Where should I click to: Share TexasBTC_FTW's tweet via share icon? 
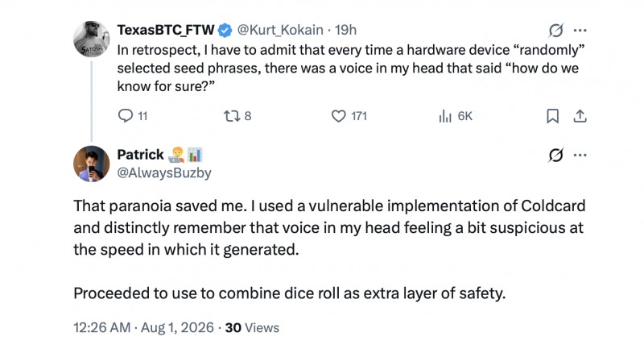pos(580,116)
